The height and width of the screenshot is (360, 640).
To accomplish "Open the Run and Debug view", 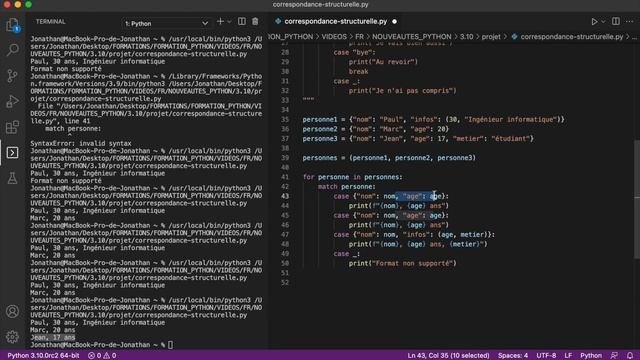I will 13,101.
